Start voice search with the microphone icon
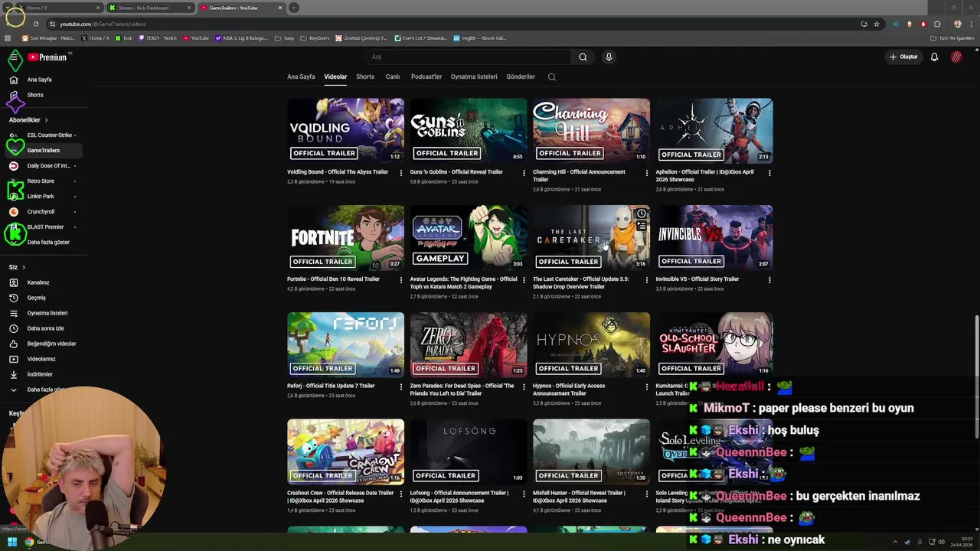This screenshot has width=980, height=551. pos(609,57)
